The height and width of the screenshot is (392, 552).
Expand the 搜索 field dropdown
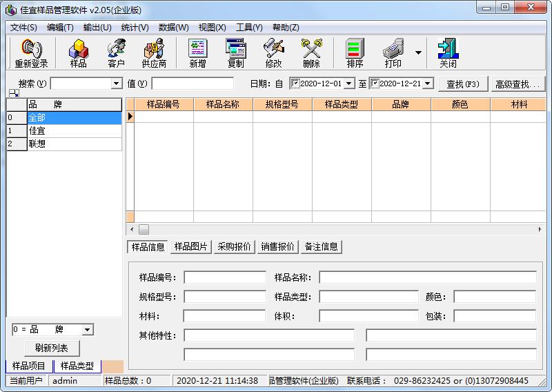click(x=116, y=84)
